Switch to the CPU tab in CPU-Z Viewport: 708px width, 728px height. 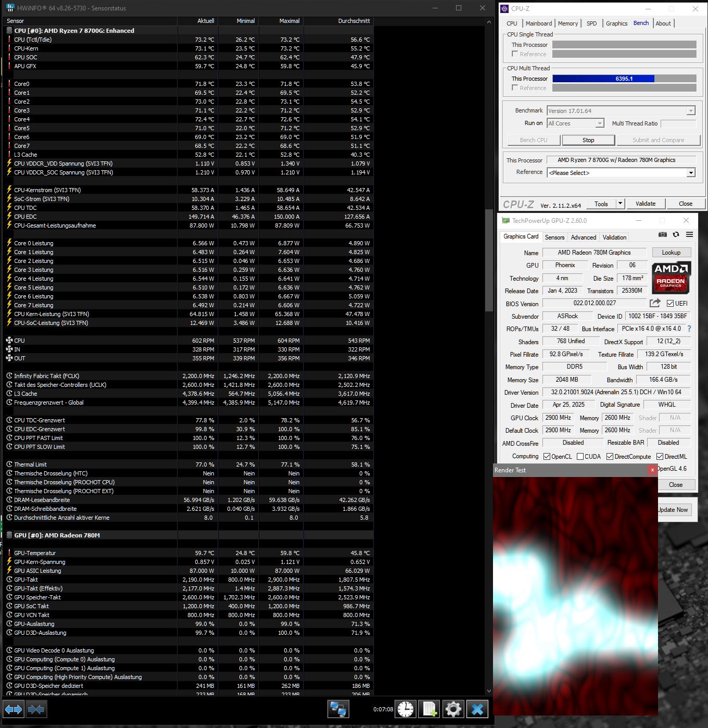point(512,23)
